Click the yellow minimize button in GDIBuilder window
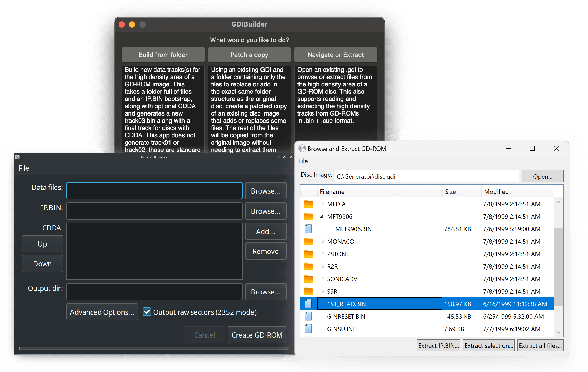The width and height of the screenshot is (588, 372). click(132, 24)
